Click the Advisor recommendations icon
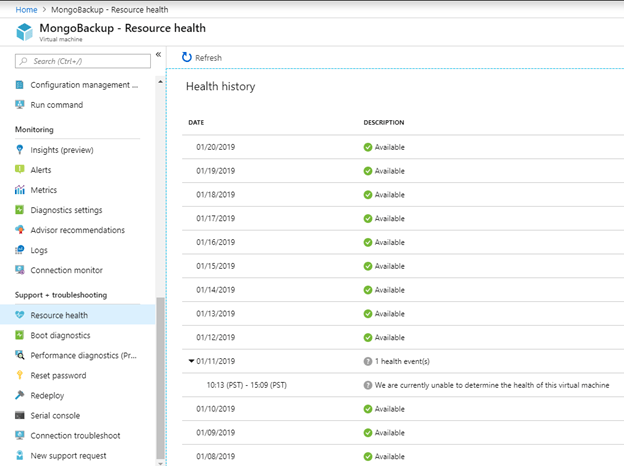 tap(20, 230)
